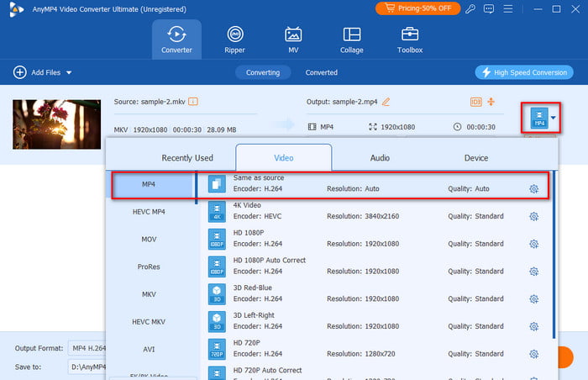Image resolution: width=588 pixels, height=380 pixels.
Task: Click the register key icon
Action: [470, 8]
